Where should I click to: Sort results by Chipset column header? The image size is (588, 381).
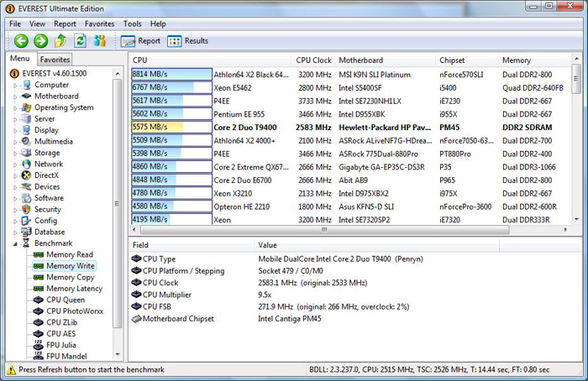point(467,60)
